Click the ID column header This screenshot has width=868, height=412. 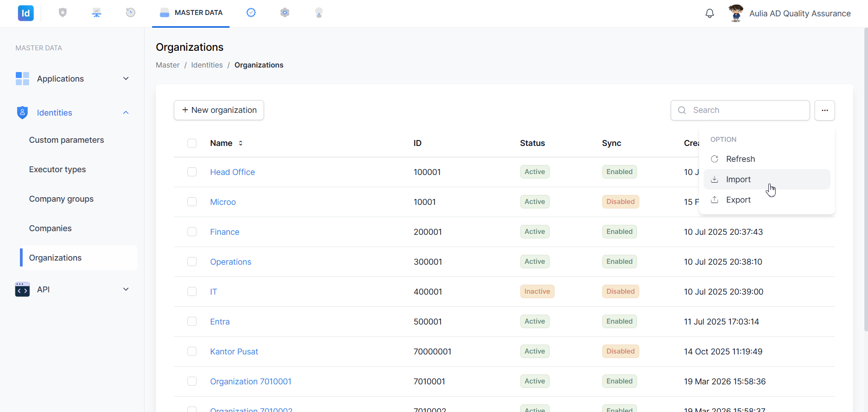pos(417,143)
